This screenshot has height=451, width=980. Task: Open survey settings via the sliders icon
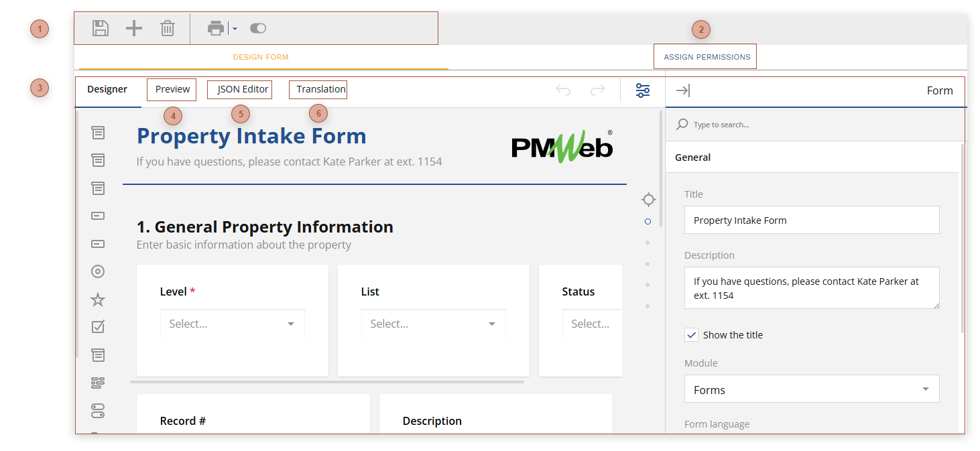643,90
